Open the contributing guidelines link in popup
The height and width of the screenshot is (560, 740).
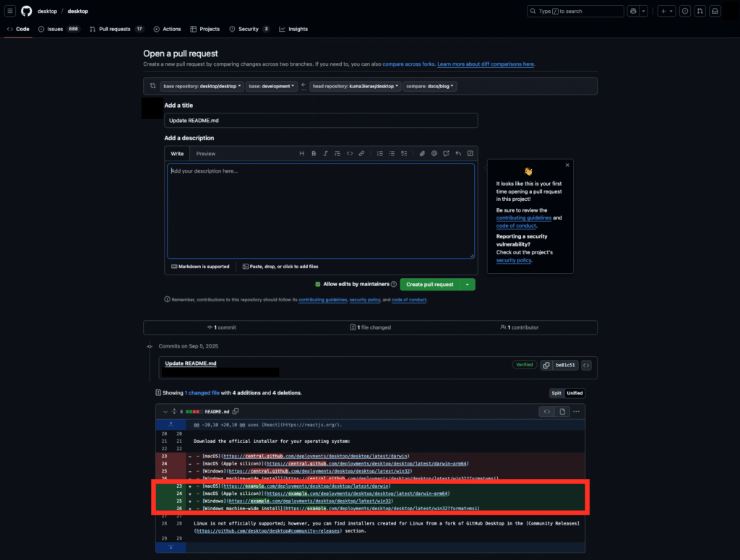coord(523,218)
